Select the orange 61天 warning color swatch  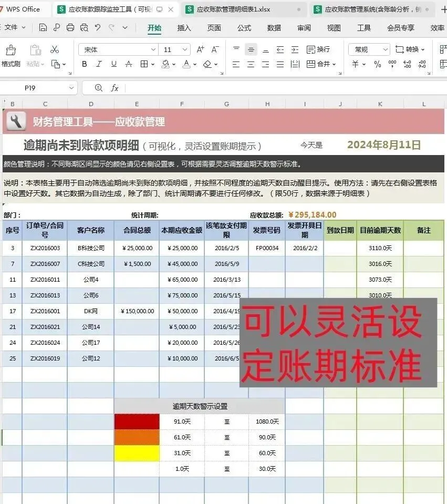tap(137, 437)
